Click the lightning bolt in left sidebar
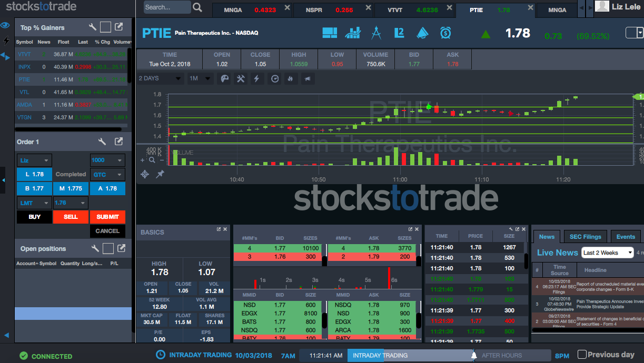The width and height of the screenshot is (644, 363). [x=6, y=40]
